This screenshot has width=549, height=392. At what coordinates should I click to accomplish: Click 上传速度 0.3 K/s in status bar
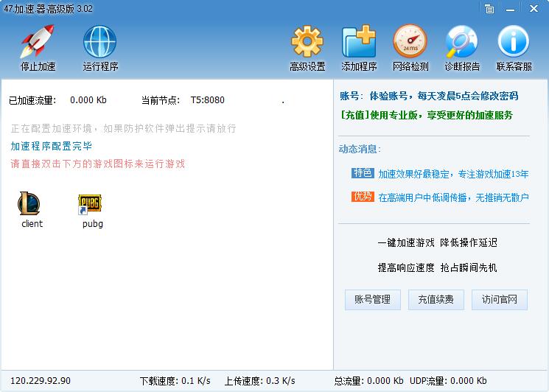coord(260,381)
